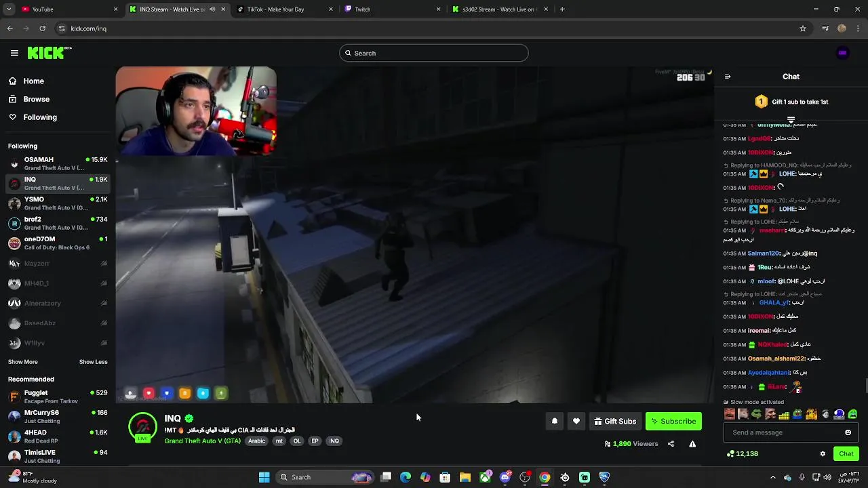The width and height of the screenshot is (868, 488).
Task: Share the stream
Action: [671, 444]
